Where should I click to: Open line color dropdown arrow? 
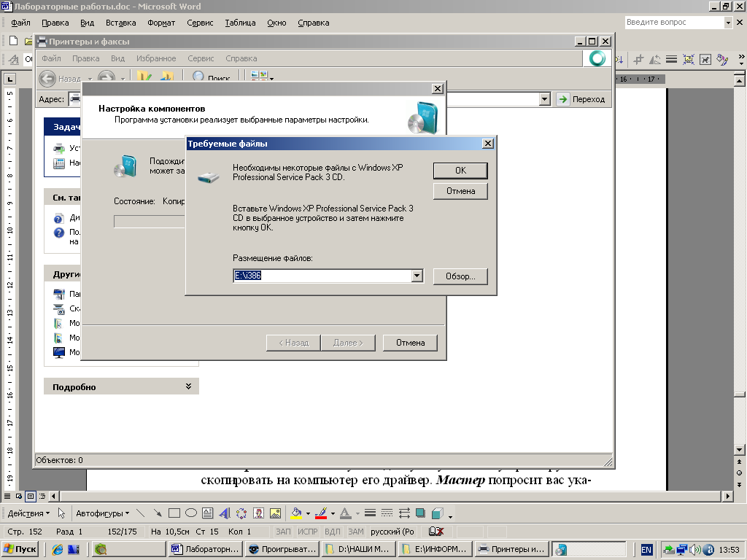click(333, 514)
